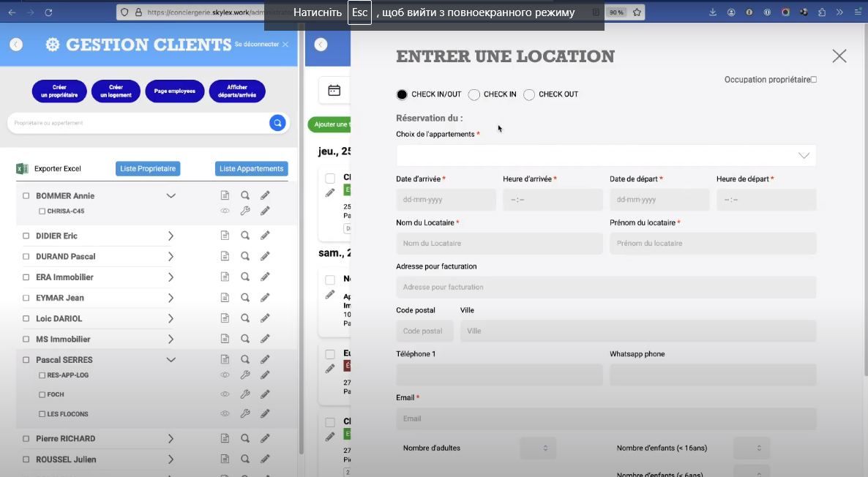Edit ERA Immobilier with pencil icon
The image size is (868, 477).
265,277
